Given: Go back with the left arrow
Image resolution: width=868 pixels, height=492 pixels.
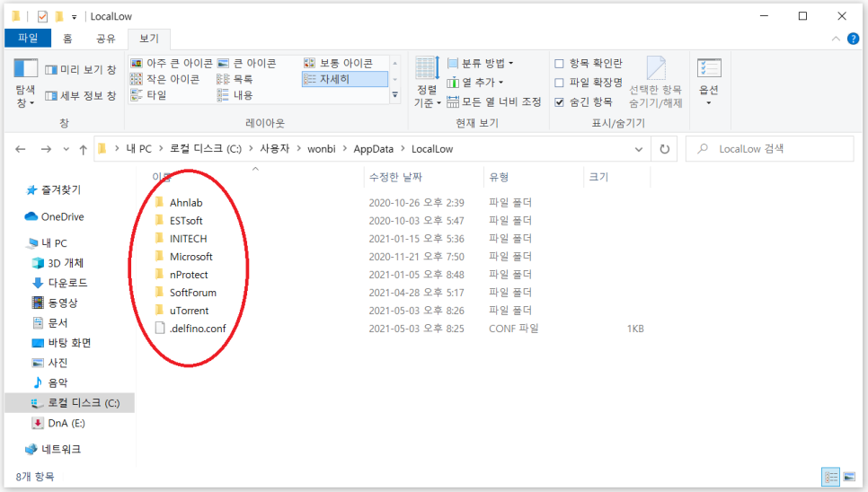Looking at the screenshot, I should point(21,149).
